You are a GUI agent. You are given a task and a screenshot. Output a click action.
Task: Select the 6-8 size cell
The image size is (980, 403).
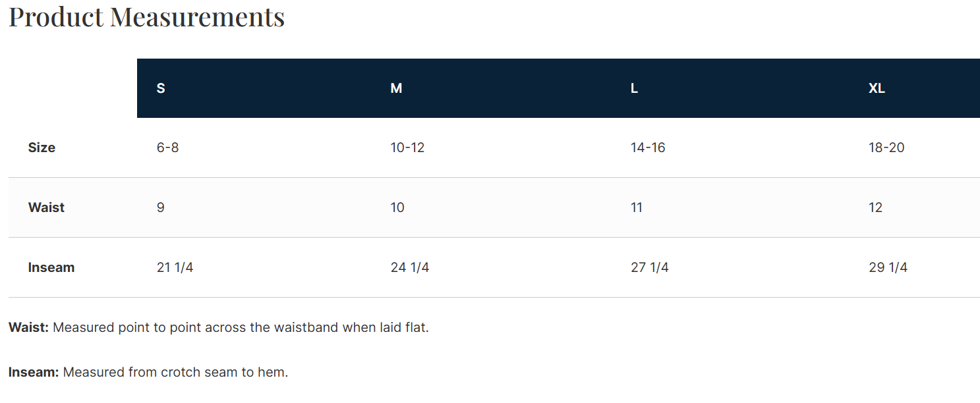click(x=167, y=148)
